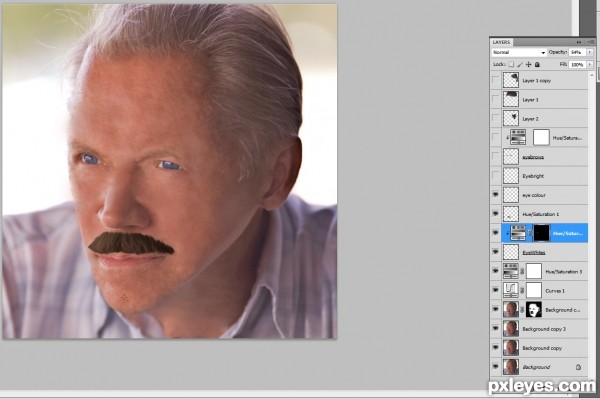Viewport: 600px width, 399px height.
Task: Click the Layers panel tab
Action: (x=501, y=42)
